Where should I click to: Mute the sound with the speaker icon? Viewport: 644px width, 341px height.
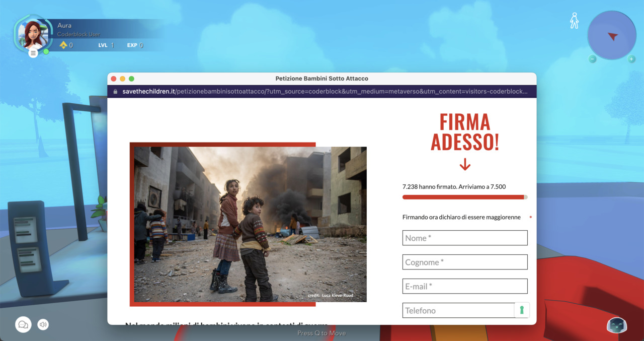[x=43, y=325]
